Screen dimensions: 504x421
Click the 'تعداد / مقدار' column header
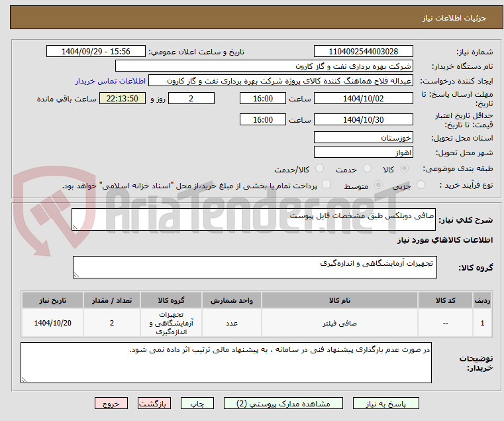(111, 300)
